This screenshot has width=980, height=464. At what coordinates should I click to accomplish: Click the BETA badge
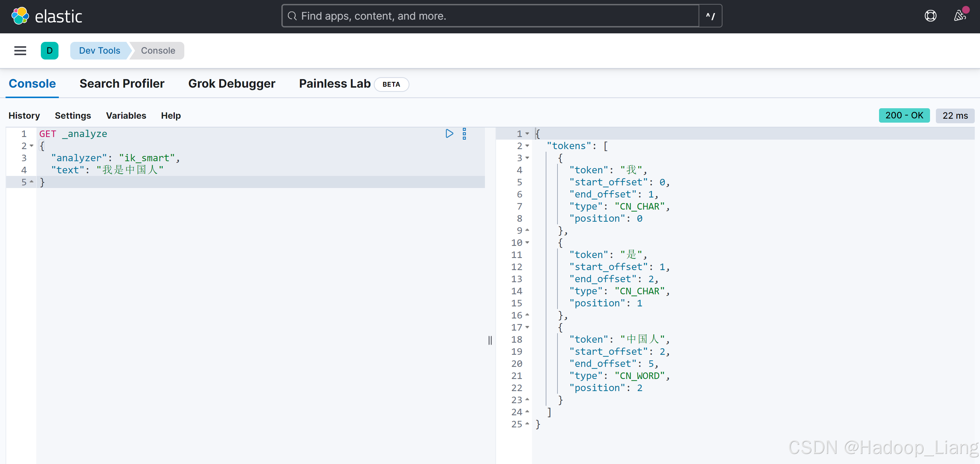click(x=391, y=84)
